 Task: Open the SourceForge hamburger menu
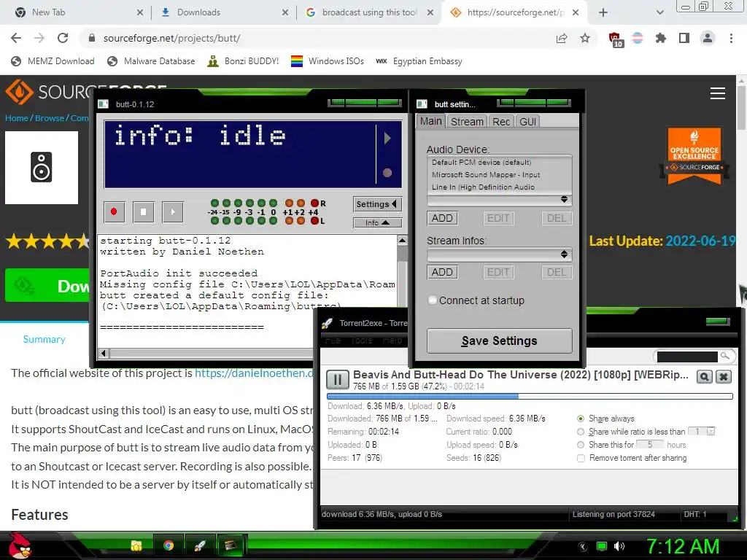(718, 93)
